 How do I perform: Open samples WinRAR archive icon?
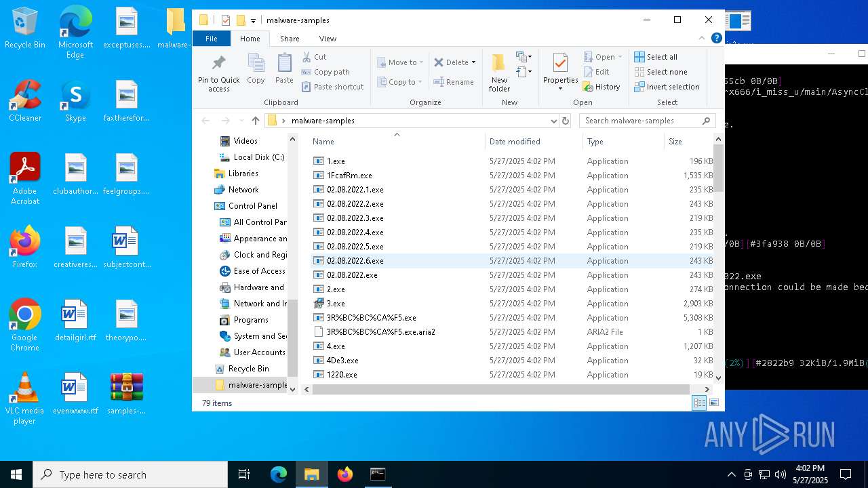[x=127, y=394]
